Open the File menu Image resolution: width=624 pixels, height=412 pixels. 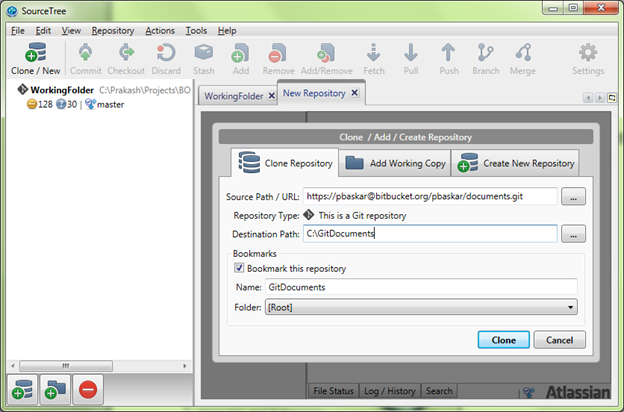coord(18,31)
